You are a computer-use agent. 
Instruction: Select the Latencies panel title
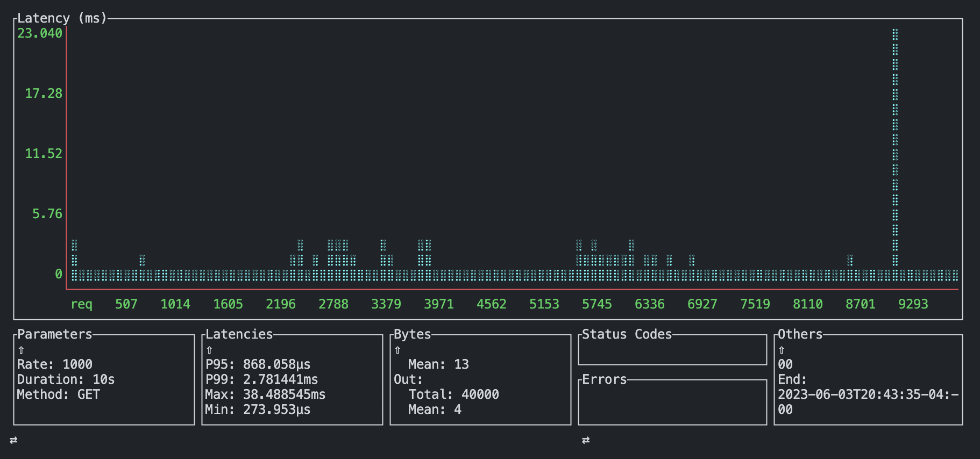[239, 334]
